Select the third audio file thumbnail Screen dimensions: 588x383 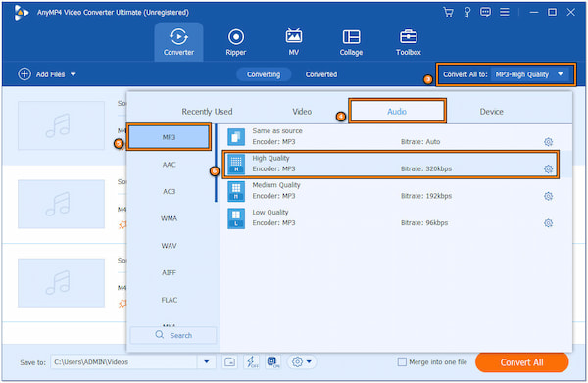pyautogui.click(x=61, y=282)
